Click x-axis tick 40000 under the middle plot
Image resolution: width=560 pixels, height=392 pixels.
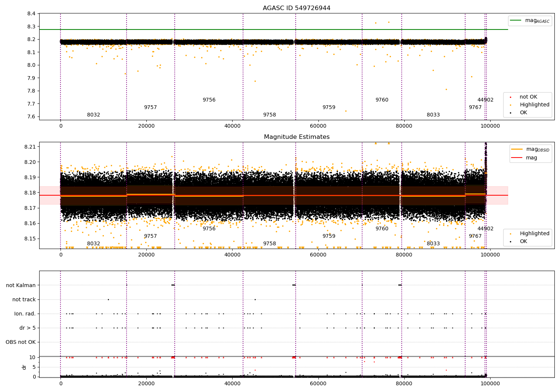(x=232, y=255)
